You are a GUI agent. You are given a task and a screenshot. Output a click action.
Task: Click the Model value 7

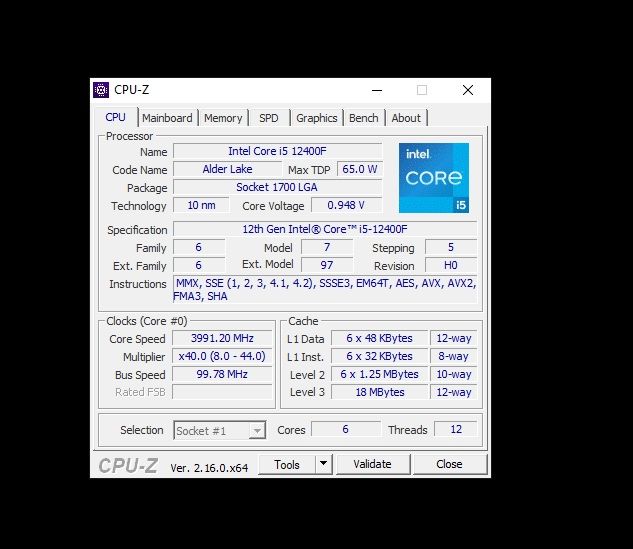click(x=327, y=247)
